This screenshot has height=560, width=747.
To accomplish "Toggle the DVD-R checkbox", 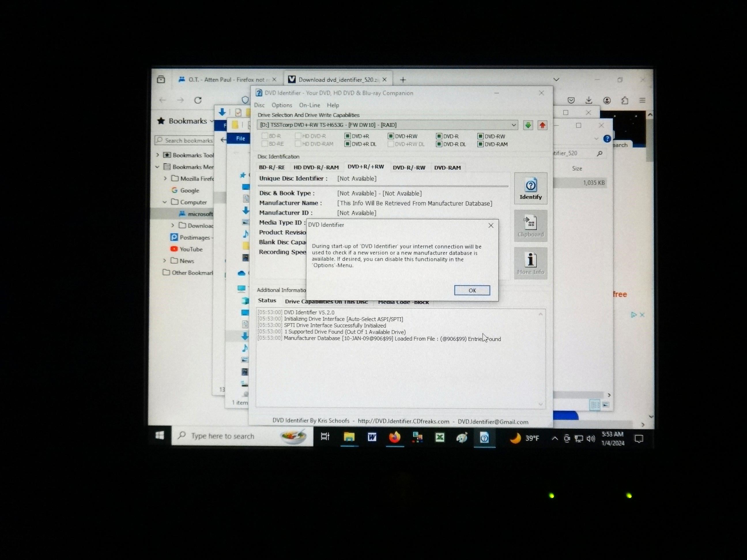I will point(439,136).
